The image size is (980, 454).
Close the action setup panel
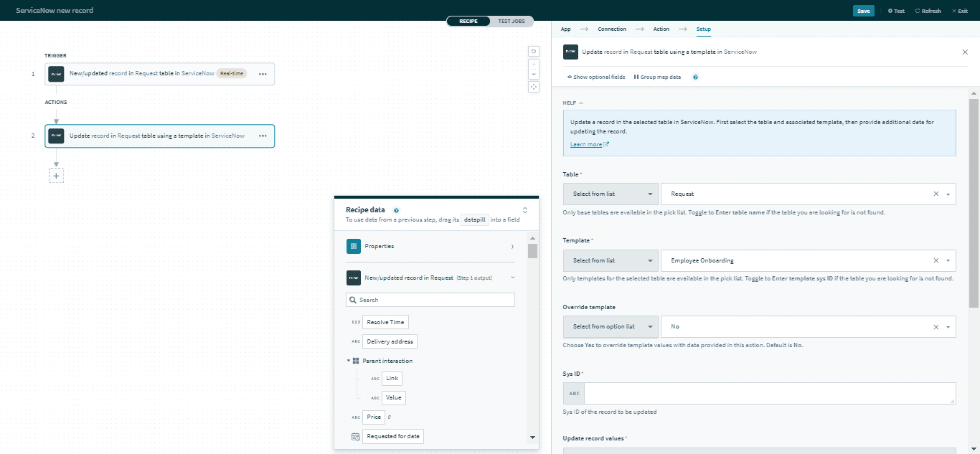[965, 52]
